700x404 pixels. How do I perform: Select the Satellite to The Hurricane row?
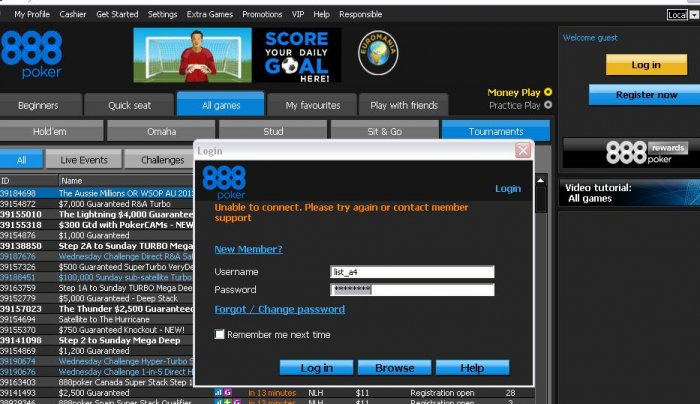(97, 319)
